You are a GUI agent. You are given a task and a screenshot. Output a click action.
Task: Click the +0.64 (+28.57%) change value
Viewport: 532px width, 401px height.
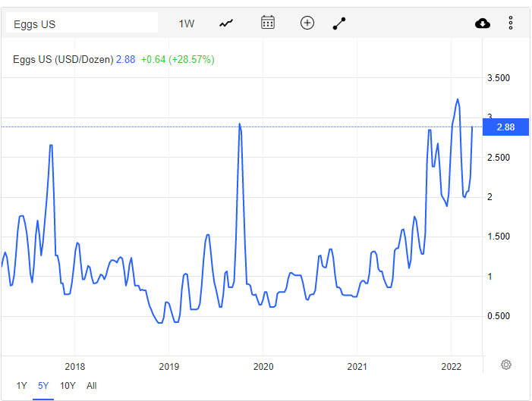pos(178,60)
